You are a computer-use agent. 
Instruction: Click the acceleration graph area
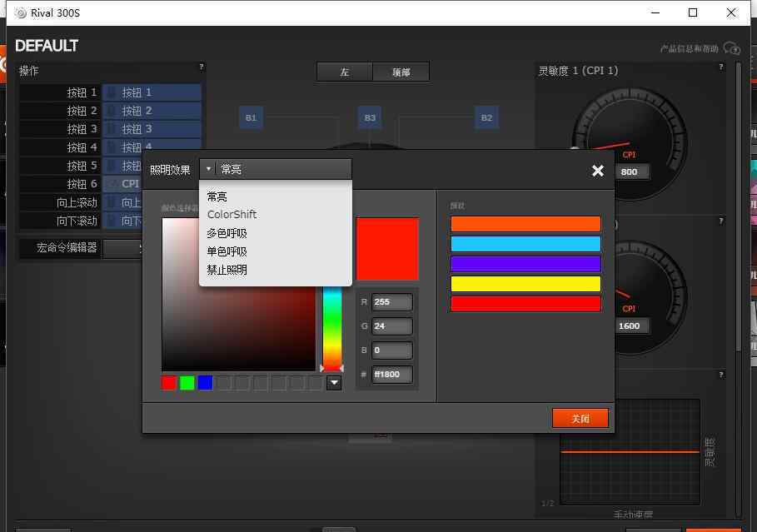[x=630, y=451]
